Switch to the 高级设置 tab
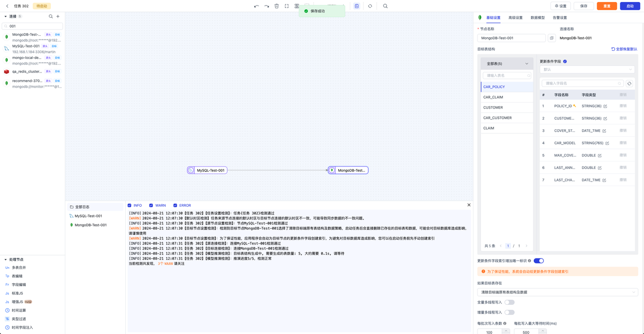The image size is (644, 334). [516, 18]
